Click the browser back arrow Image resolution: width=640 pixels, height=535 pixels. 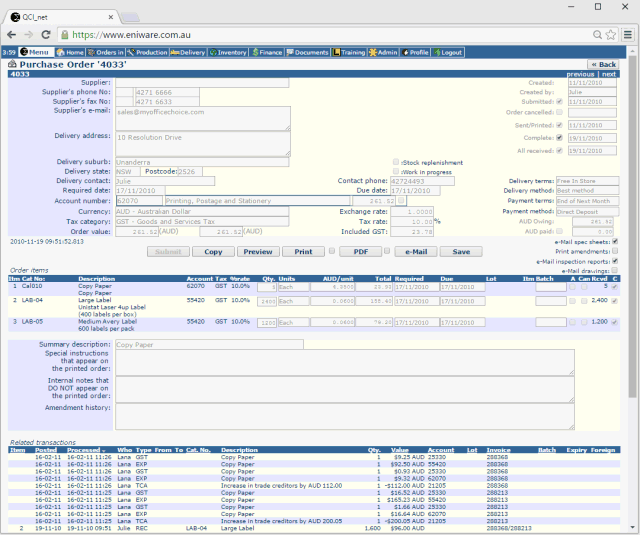point(11,35)
